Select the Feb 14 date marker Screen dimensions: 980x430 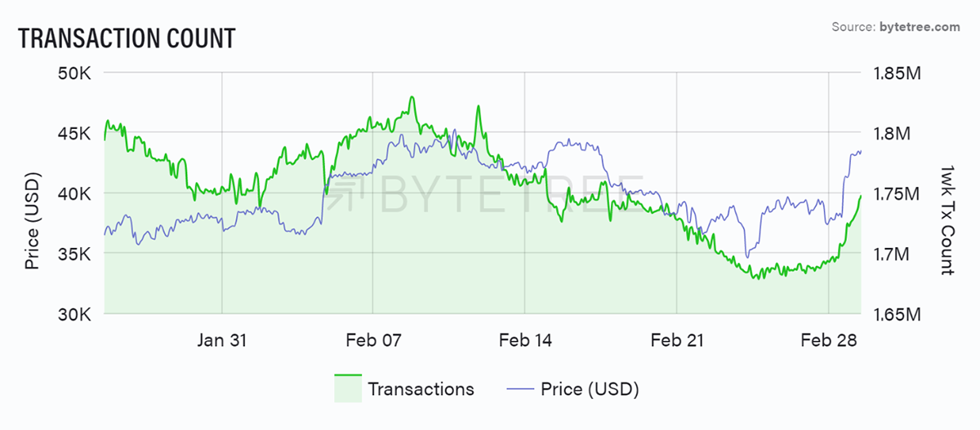click(x=525, y=339)
